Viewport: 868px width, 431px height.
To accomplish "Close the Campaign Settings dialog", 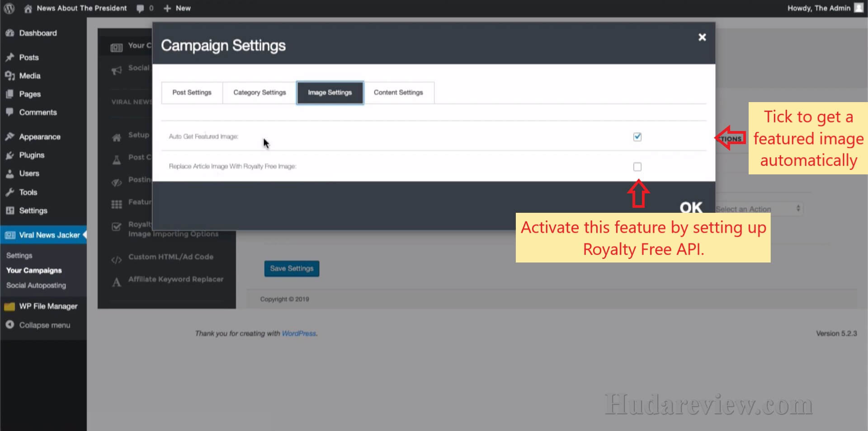I will (x=702, y=37).
